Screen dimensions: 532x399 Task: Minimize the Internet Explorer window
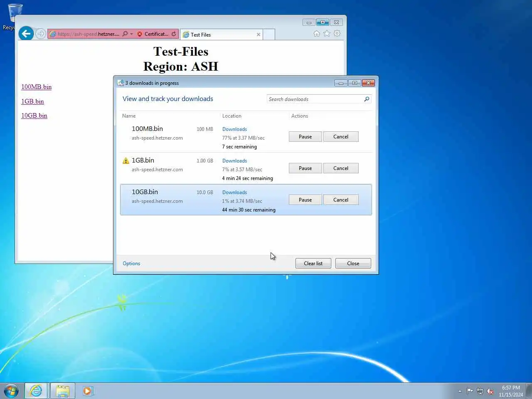[309, 22]
